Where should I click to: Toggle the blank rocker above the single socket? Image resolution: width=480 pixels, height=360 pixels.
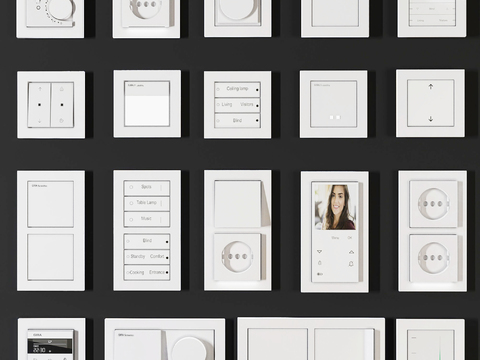click(x=238, y=204)
